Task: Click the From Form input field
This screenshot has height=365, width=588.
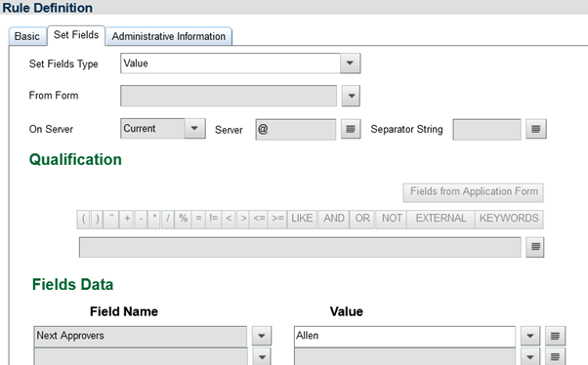Action: click(229, 96)
